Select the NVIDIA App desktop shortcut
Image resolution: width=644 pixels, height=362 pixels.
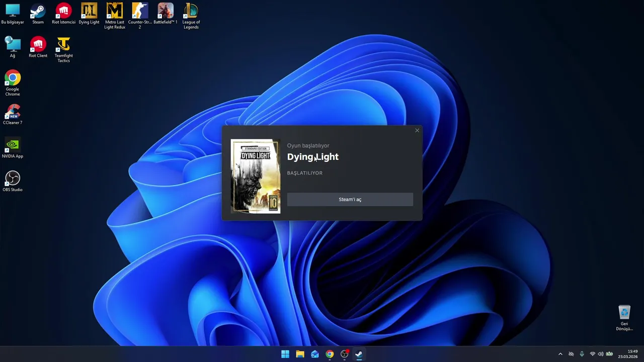pos(13,148)
